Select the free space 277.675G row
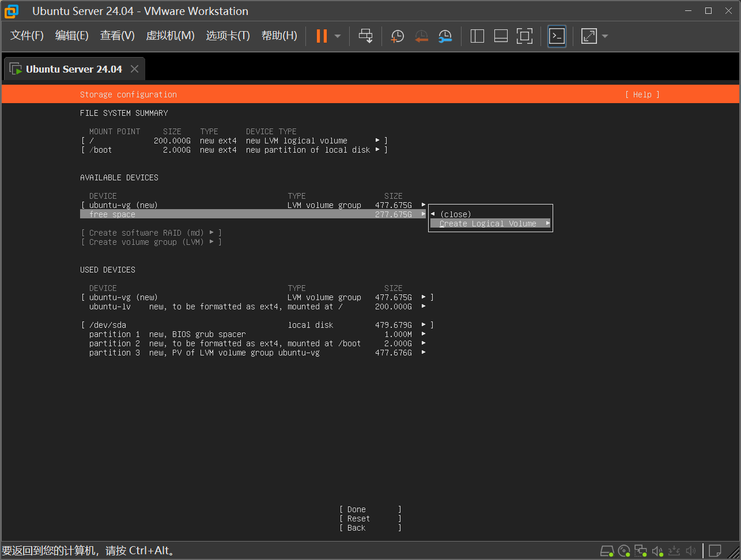 coord(253,214)
